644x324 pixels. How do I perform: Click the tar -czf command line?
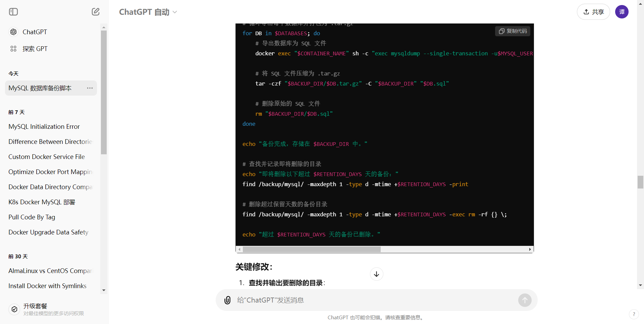click(352, 84)
